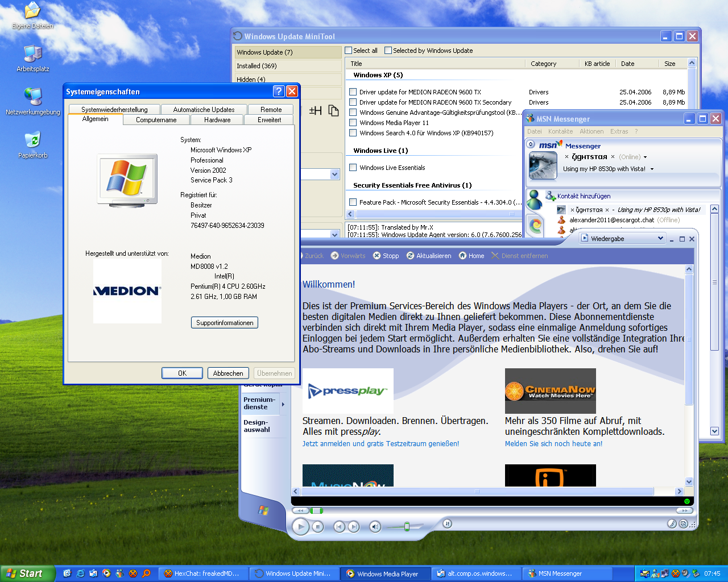This screenshot has width=728, height=582.
Task: Click Aktualisieren refresh icon
Action: 410,256
